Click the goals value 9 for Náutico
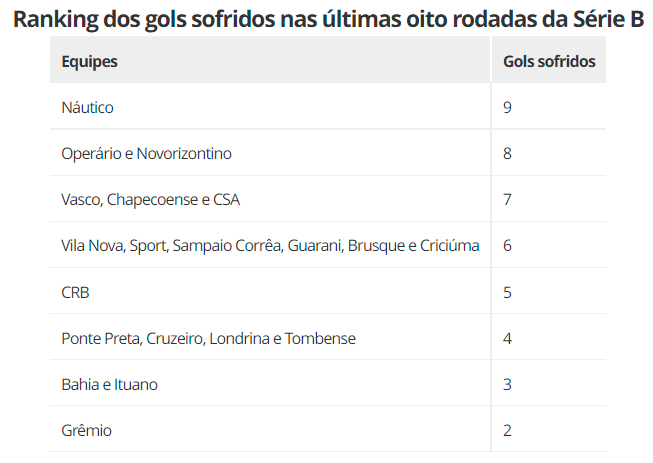Viewport: 653px width, 463px height. (x=508, y=107)
